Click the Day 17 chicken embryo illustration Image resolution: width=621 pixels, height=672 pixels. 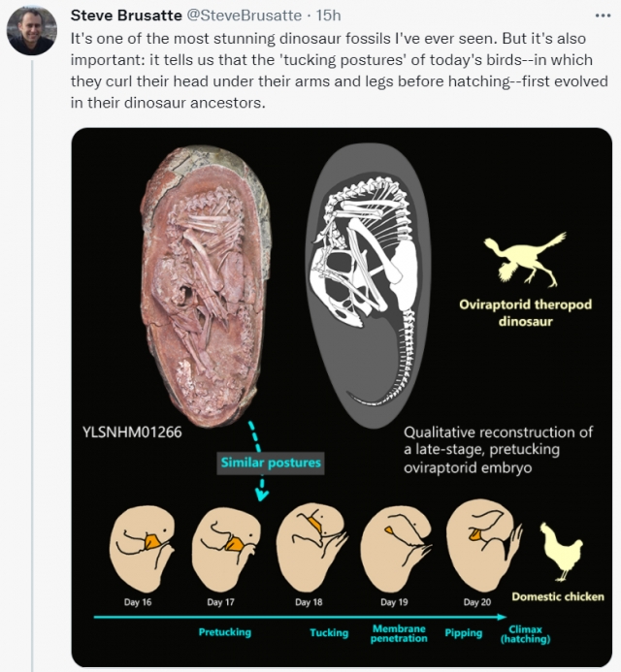225,549
